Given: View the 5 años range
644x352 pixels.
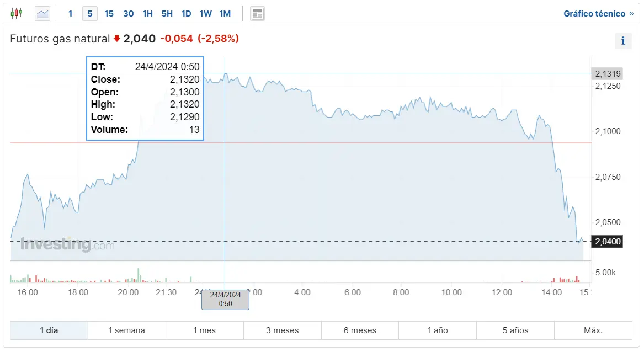Looking at the screenshot, I should coord(515,330).
